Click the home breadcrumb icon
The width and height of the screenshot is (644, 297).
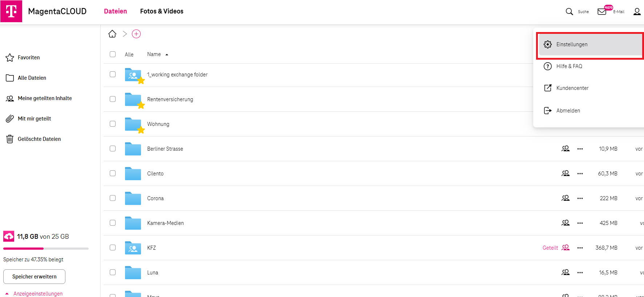(112, 34)
